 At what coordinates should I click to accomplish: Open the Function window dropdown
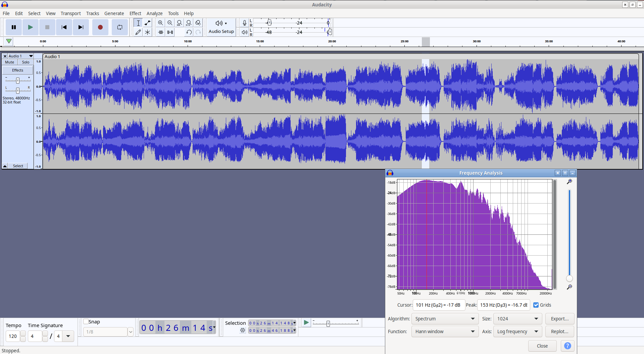pos(445,331)
